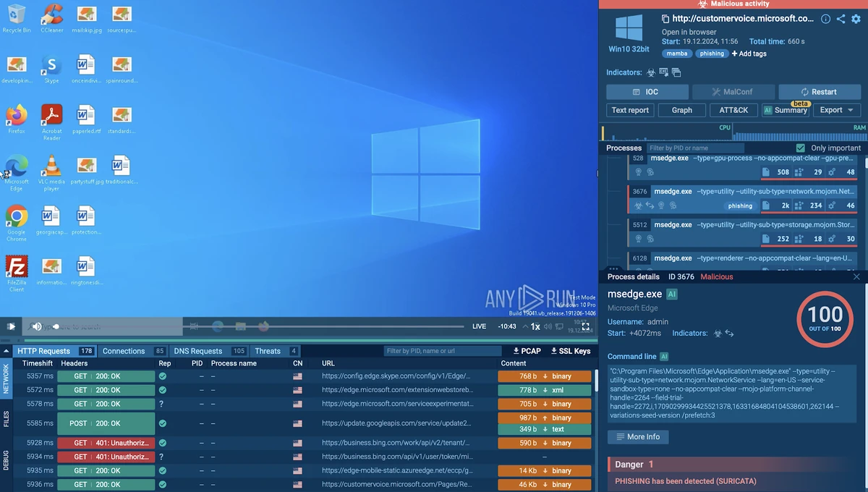Open task settings gear icon
The height and width of the screenshot is (492, 868).
pos(856,19)
